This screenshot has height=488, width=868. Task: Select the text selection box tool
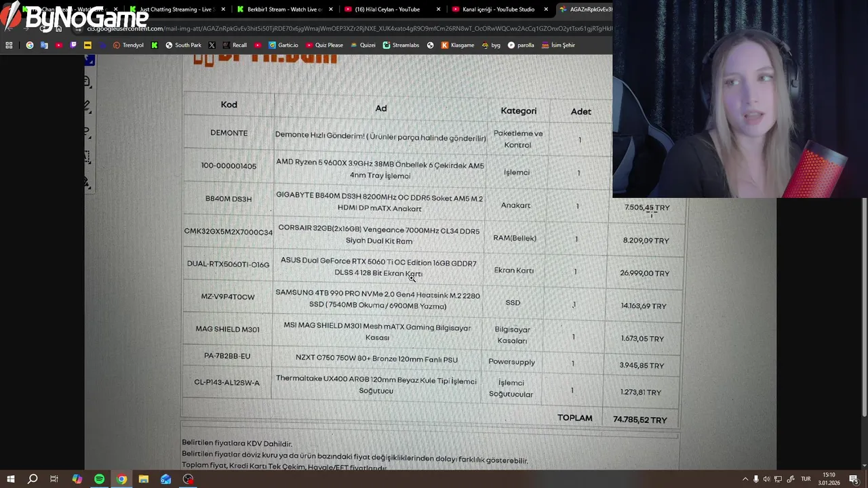(87, 157)
